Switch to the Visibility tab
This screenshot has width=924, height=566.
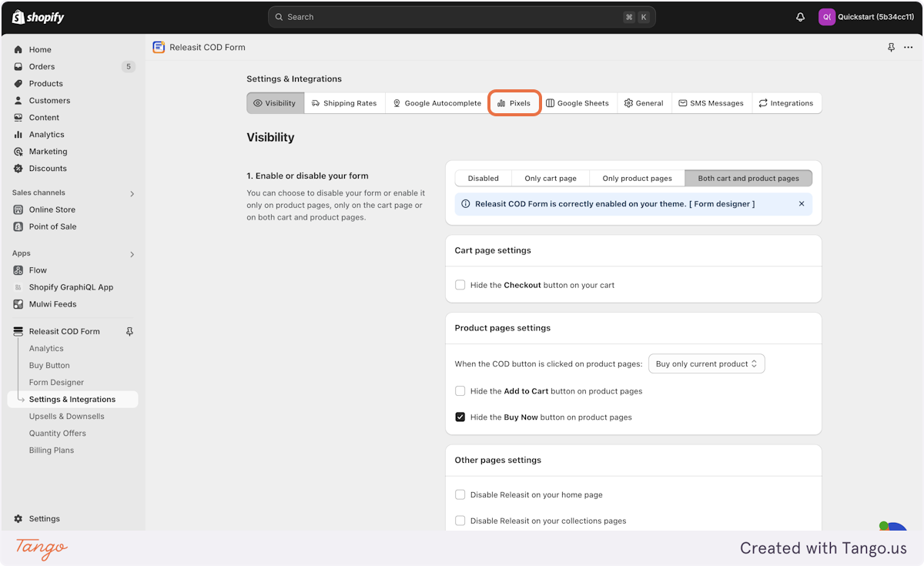tap(276, 103)
